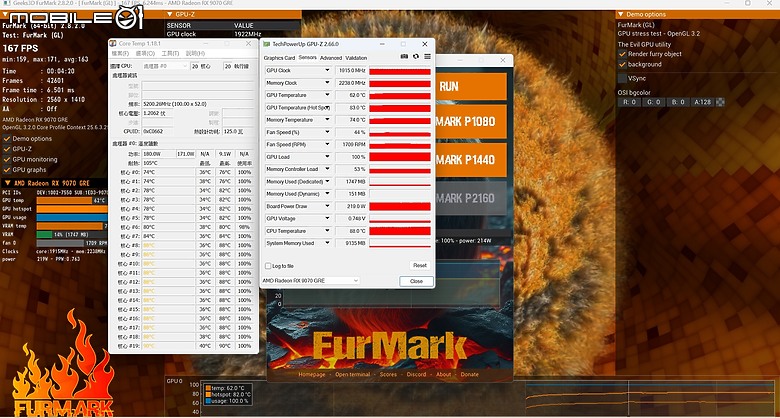This screenshot has height=418, width=780.
Task: Disable Render furry object option
Action: coord(622,54)
